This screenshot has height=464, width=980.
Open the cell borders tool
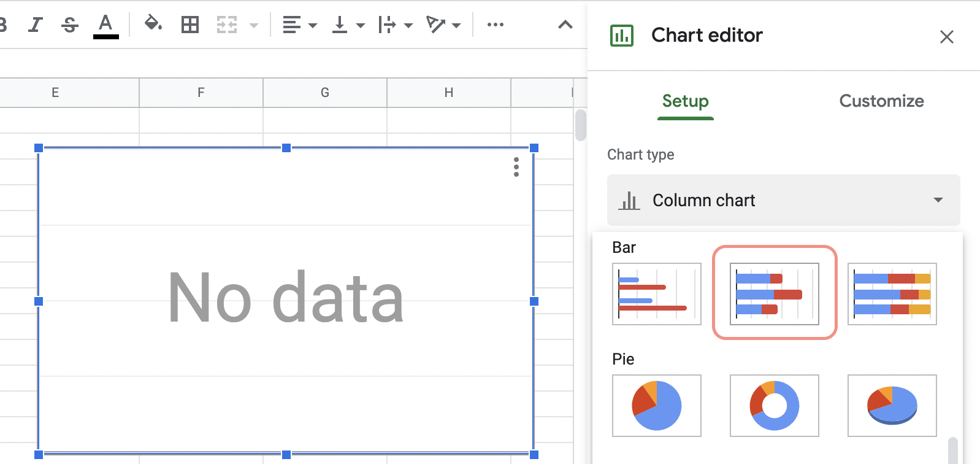click(x=190, y=25)
